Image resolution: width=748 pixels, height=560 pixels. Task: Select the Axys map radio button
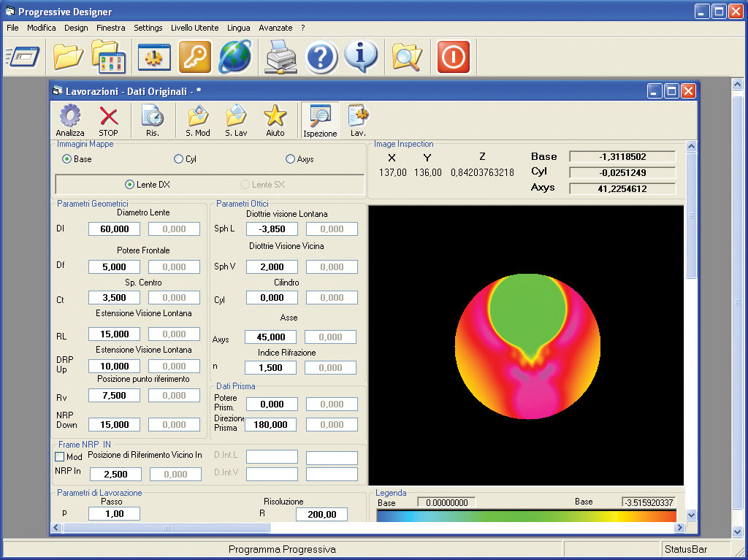point(290,159)
